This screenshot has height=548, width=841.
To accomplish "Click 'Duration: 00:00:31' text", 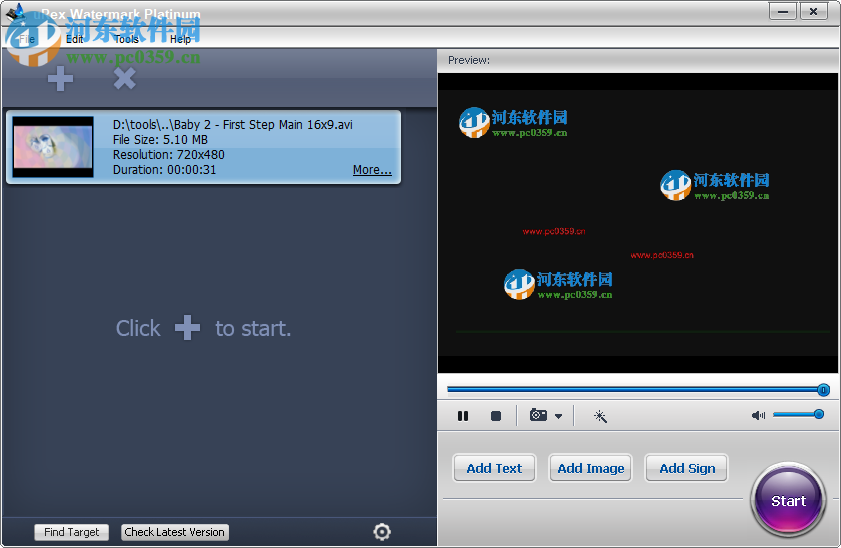I will [164, 169].
